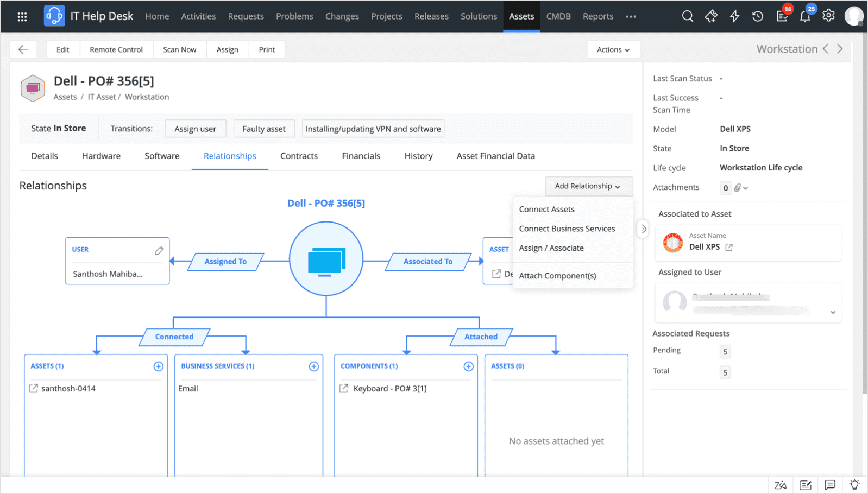Viewport: 868px width, 494px height.
Task: Expand the attachments dropdown arrow
Action: coord(745,188)
